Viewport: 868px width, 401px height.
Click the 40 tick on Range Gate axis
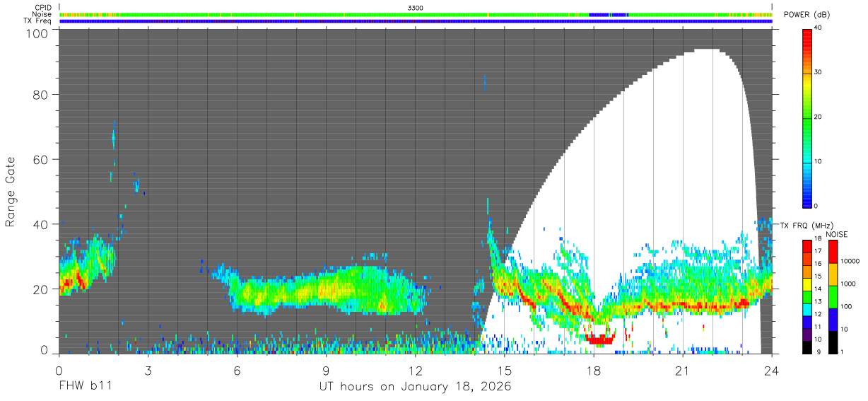click(x=41, y=224)
